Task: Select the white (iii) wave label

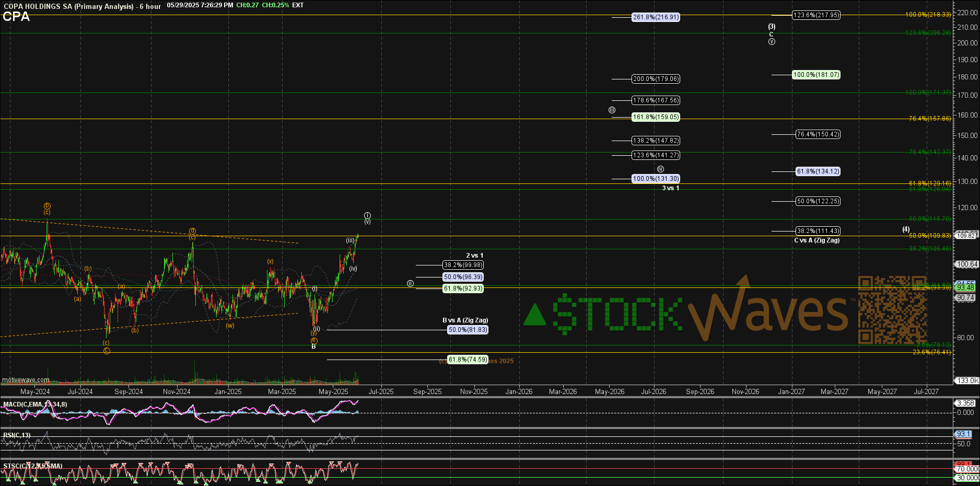Action: [350, 240]
